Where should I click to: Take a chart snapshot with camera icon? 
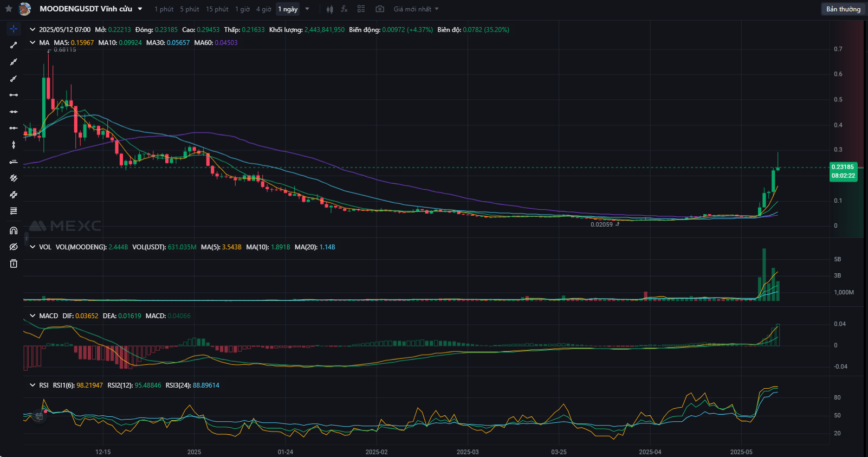(380, 9)
